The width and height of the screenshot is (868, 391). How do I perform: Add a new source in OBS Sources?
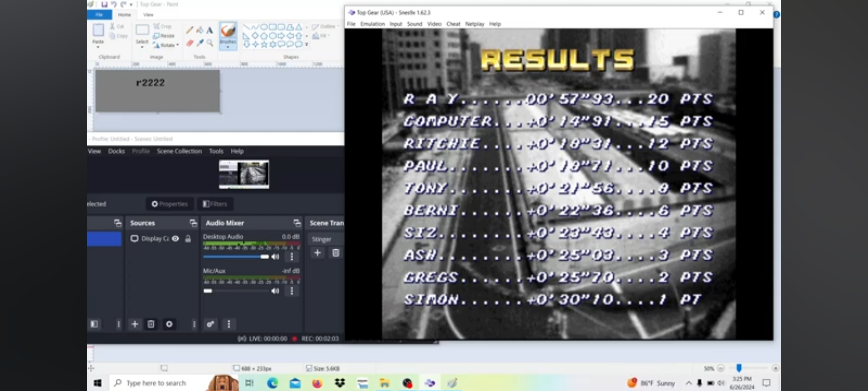tap(135, 324)
